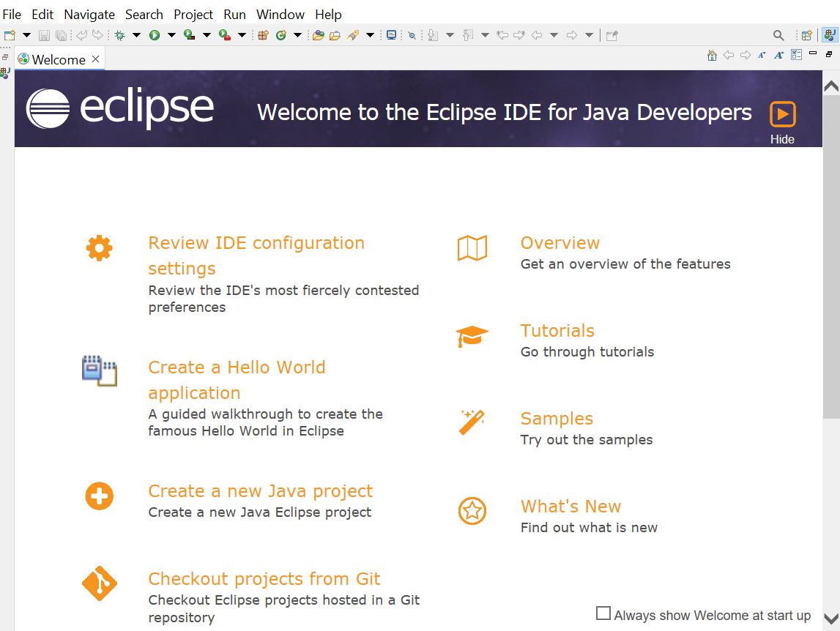Screen dimensions: 840x631
Task: Click the Pin Editor icon
Action: coord(612,35)
